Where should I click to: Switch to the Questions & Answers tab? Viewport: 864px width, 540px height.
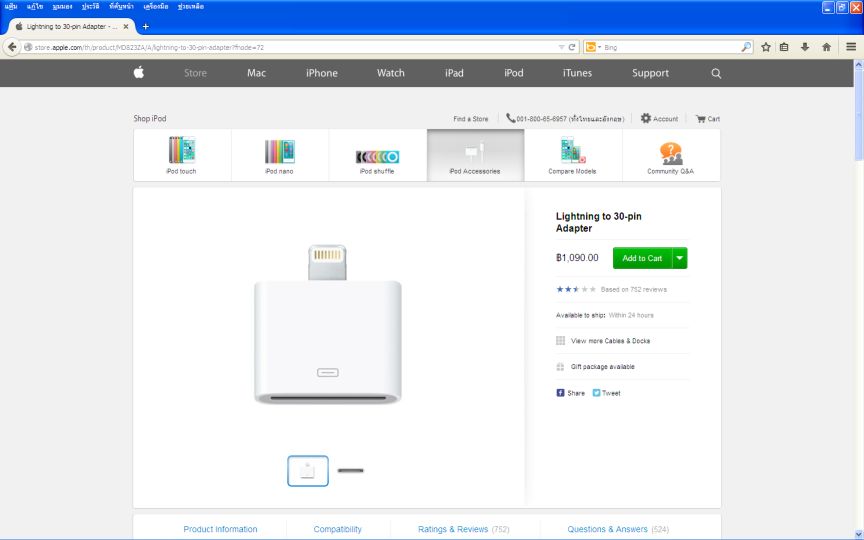tap(618, 529)
